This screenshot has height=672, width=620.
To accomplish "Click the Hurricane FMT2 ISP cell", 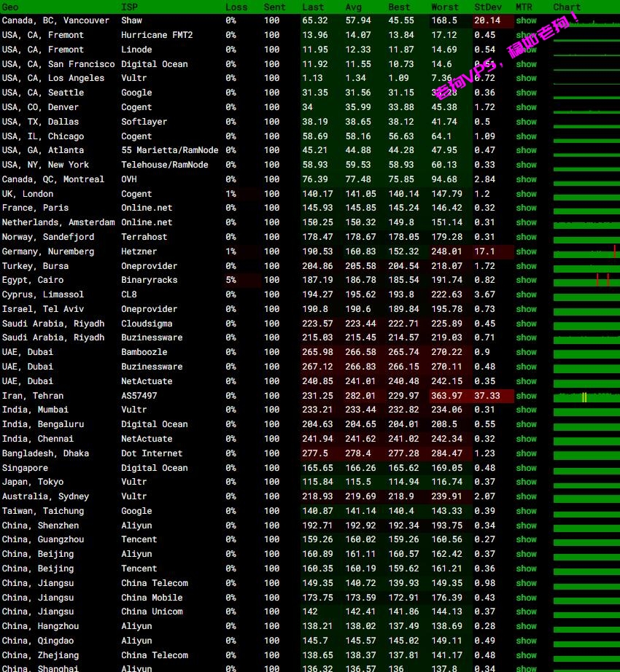I will coord(157,35).
